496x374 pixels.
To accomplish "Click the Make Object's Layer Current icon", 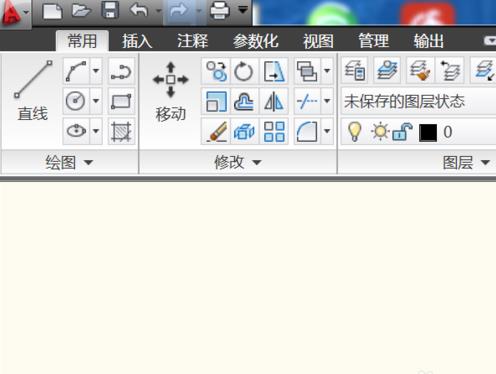I will tap(387, 70).
